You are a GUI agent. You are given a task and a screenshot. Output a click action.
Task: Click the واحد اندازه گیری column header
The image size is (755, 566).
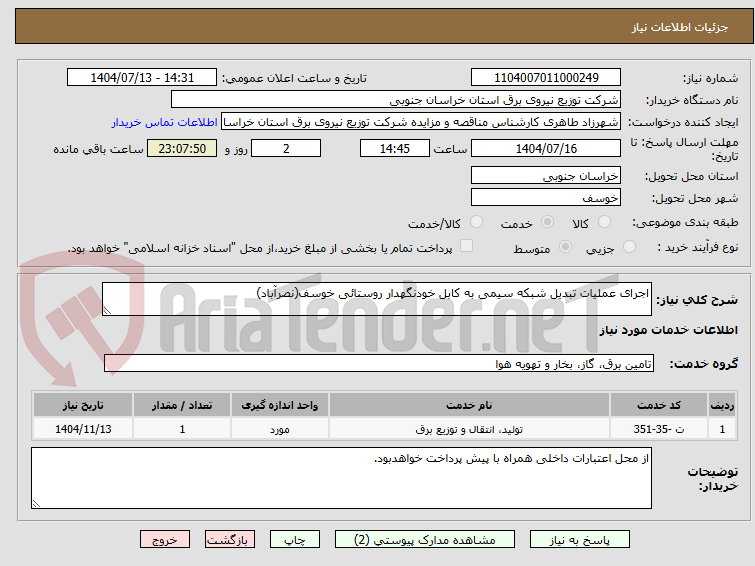(x=280, y=405)
